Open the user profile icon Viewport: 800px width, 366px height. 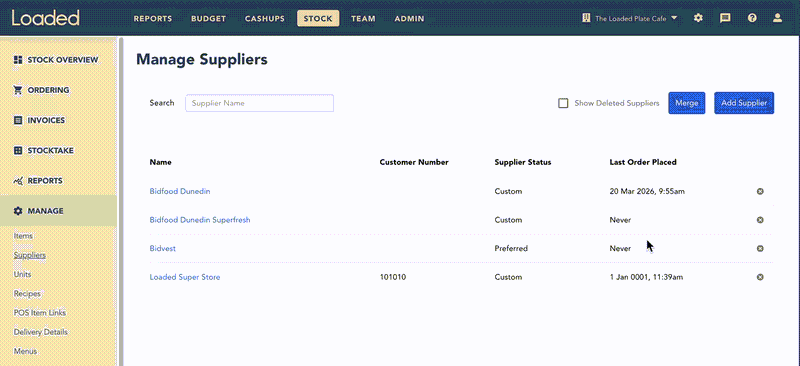click(x=777, y=18)
